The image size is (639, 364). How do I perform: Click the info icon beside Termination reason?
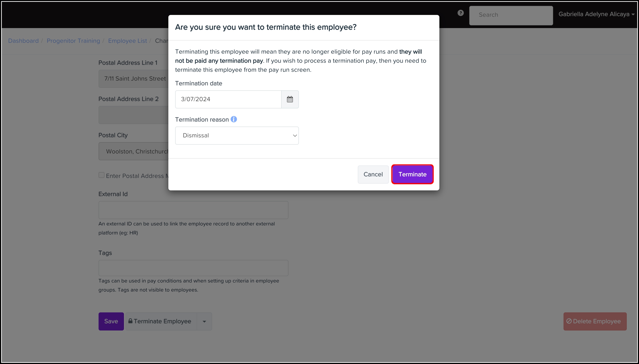[x=233, y=119]
